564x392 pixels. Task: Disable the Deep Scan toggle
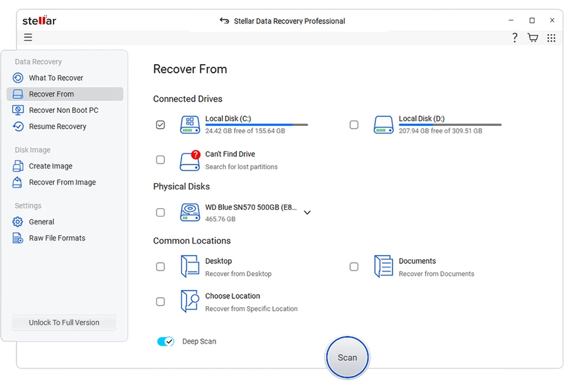(165, 341)
